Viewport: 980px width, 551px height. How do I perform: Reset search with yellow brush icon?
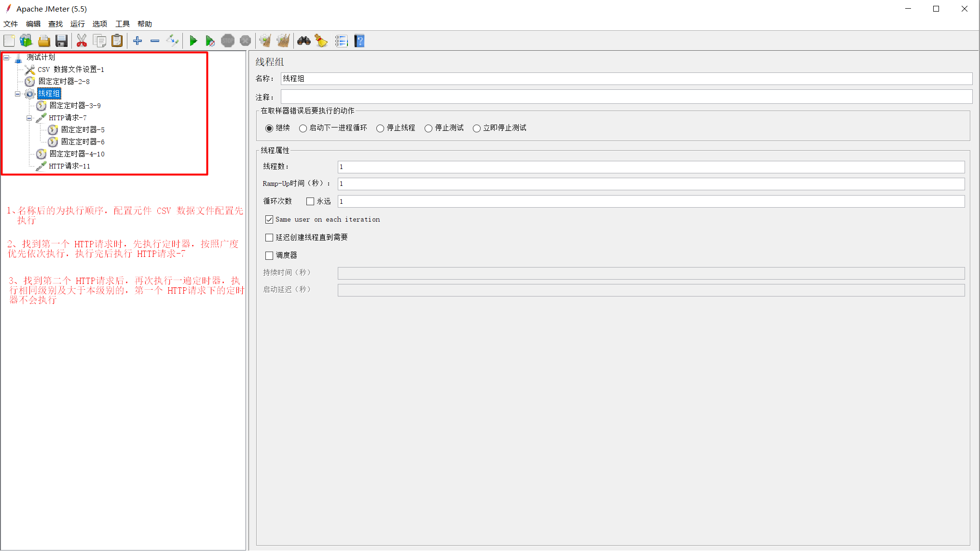(x=321, y=41)
